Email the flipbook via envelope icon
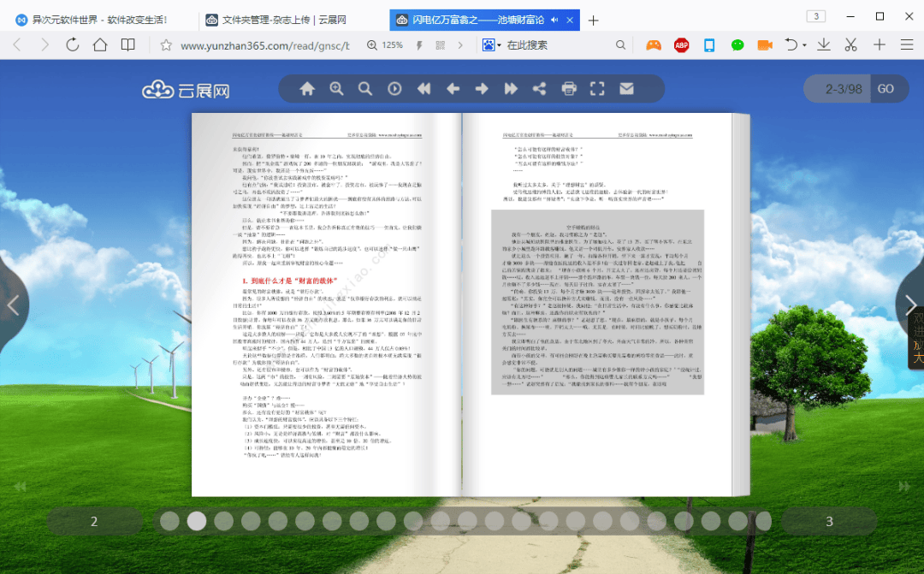The image size is (924, 574). pyautogui.click(x=626, y=88)
